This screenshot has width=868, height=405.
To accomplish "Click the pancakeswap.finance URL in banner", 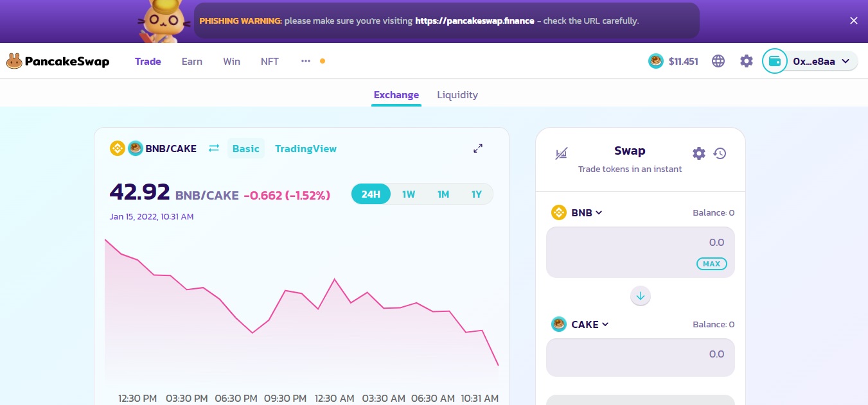I will [x=475, y=21].
